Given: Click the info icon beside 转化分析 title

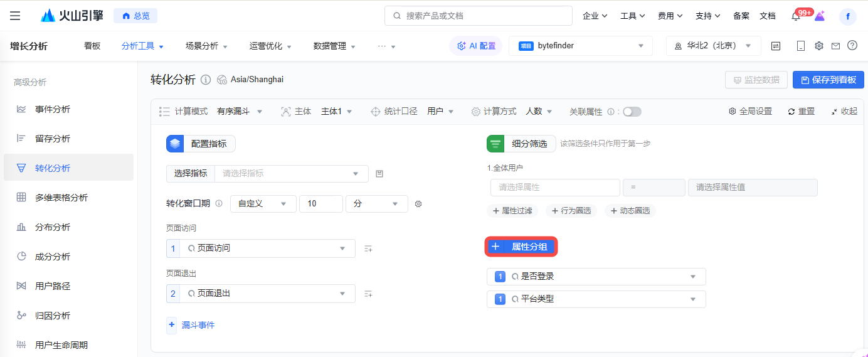Looking at the screenshot, I should pos(206,80).
